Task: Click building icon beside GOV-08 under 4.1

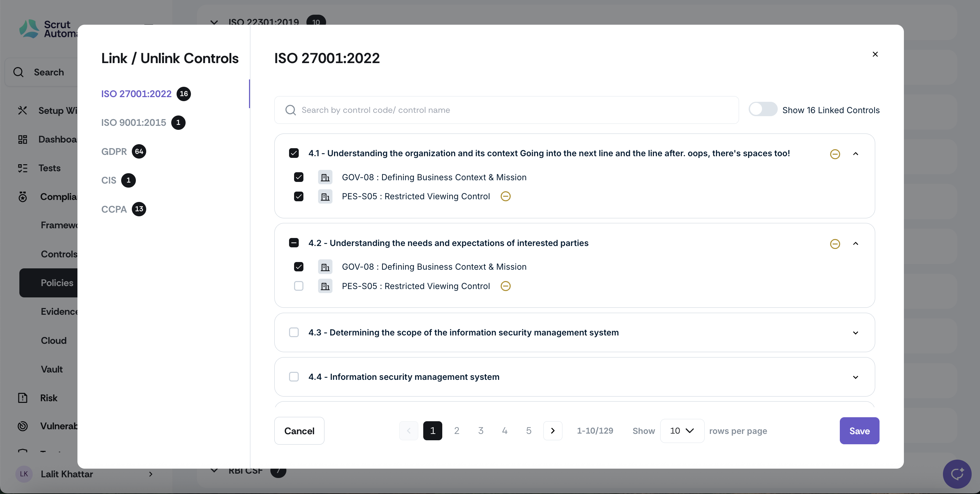Action: [x=325, y=178]
